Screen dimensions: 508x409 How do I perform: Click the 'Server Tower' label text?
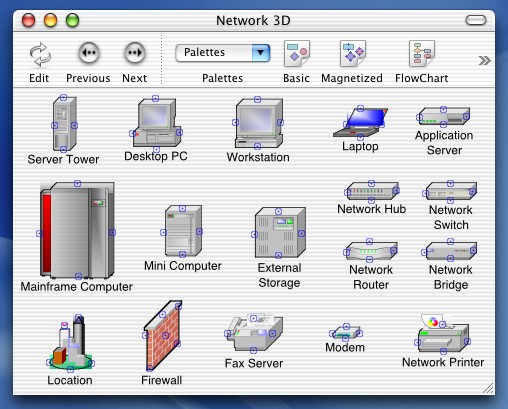tap(63, 159)
